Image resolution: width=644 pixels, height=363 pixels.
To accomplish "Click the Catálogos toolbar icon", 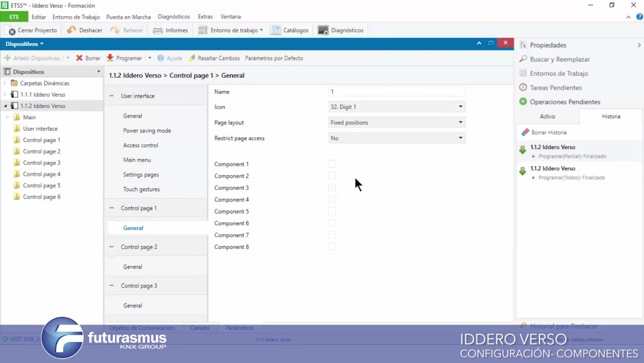I will [x=275, y=30].
